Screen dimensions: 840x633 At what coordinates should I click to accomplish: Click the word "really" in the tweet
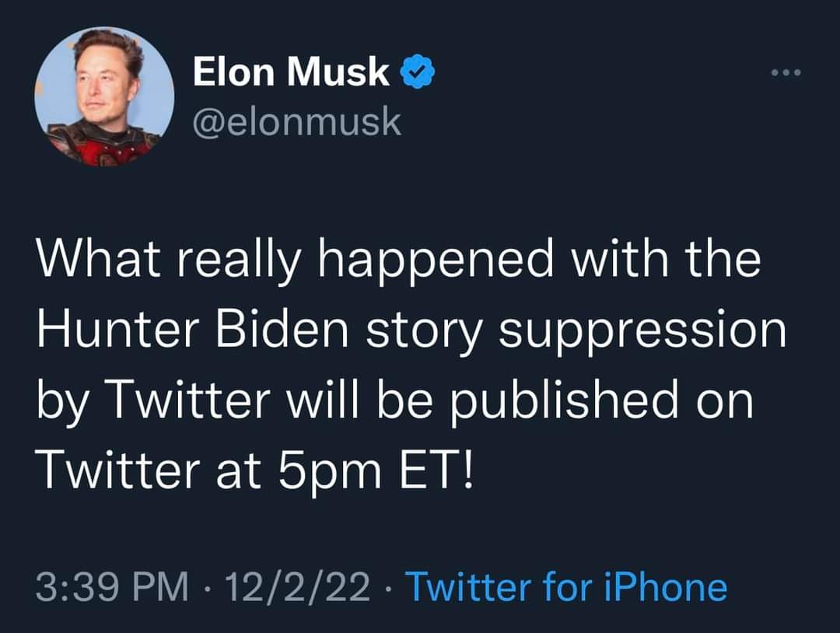243,262
